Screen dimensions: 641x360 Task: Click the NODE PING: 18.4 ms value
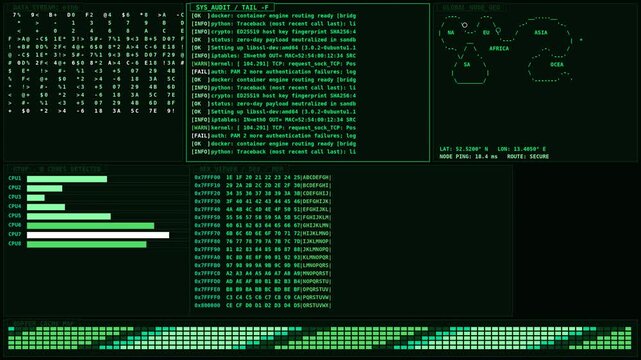pos(468,157)
